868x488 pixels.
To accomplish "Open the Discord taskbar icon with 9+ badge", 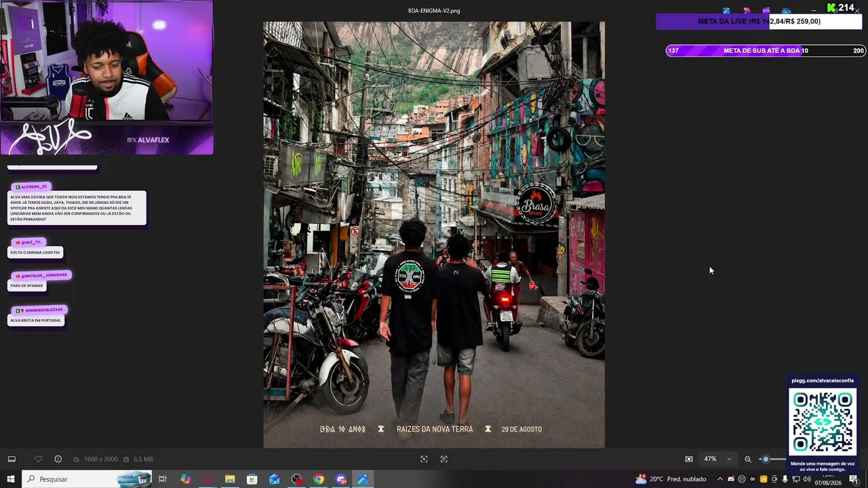I will click(341, 479).
